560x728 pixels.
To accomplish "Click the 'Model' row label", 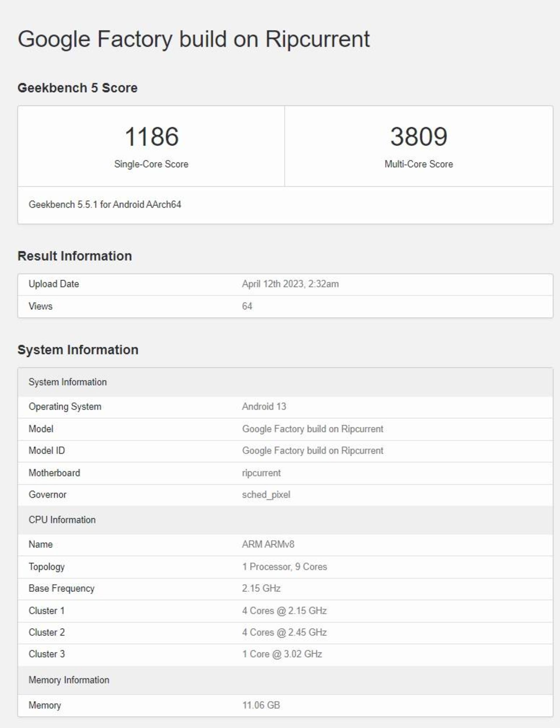I will pyautogui.click(x=41, y=429).
